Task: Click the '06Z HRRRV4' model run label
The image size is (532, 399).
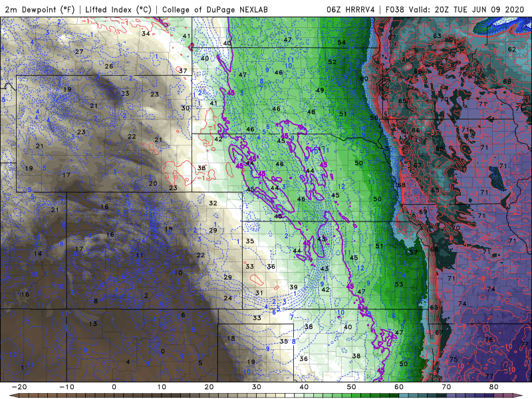Action: [350, 10]
